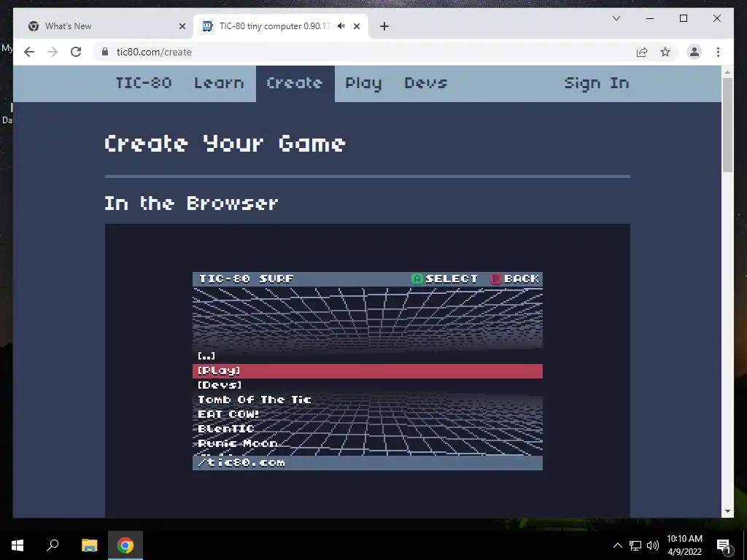The image size is (747, 560).
Task: Minimize the Chrome window
Action: point(650,18)
